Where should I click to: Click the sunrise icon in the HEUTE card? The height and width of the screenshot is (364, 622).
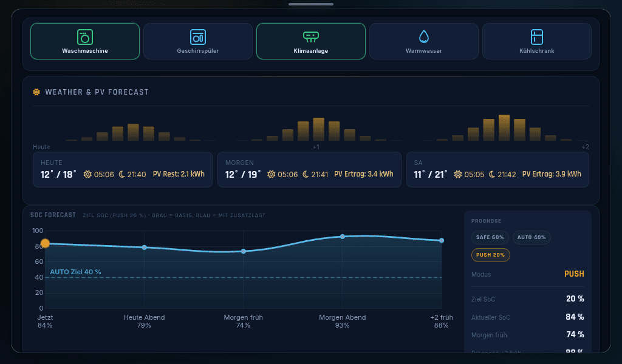(87, 174)
